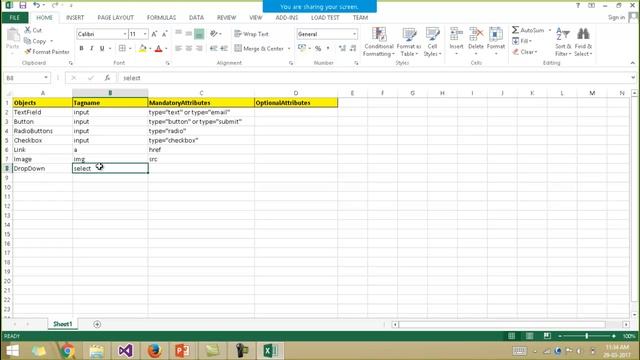Click the Middle Align icon
Viewport: 640px width, 360px height.
coord(189,33)
